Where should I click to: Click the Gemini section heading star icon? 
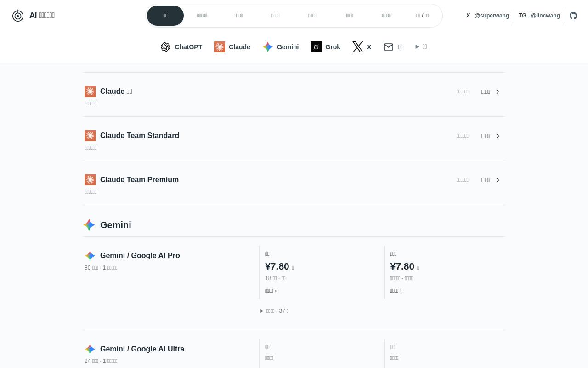click(90, 225)
